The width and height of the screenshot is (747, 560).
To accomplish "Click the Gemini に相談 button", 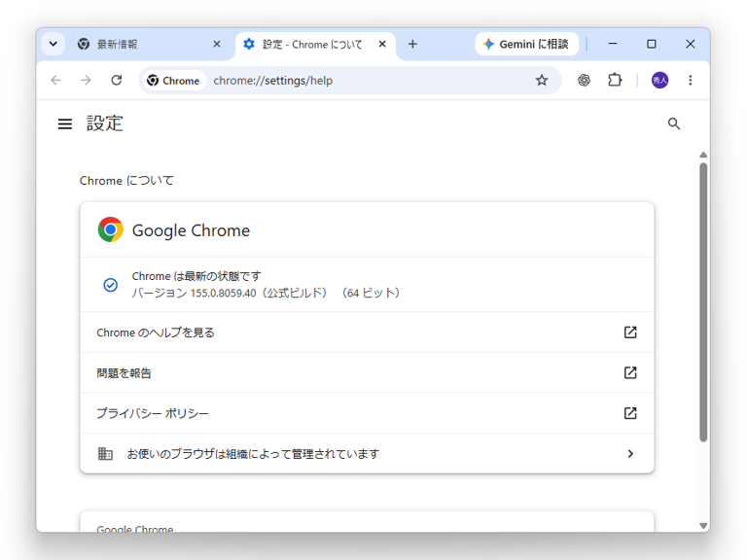I will 526,44.
